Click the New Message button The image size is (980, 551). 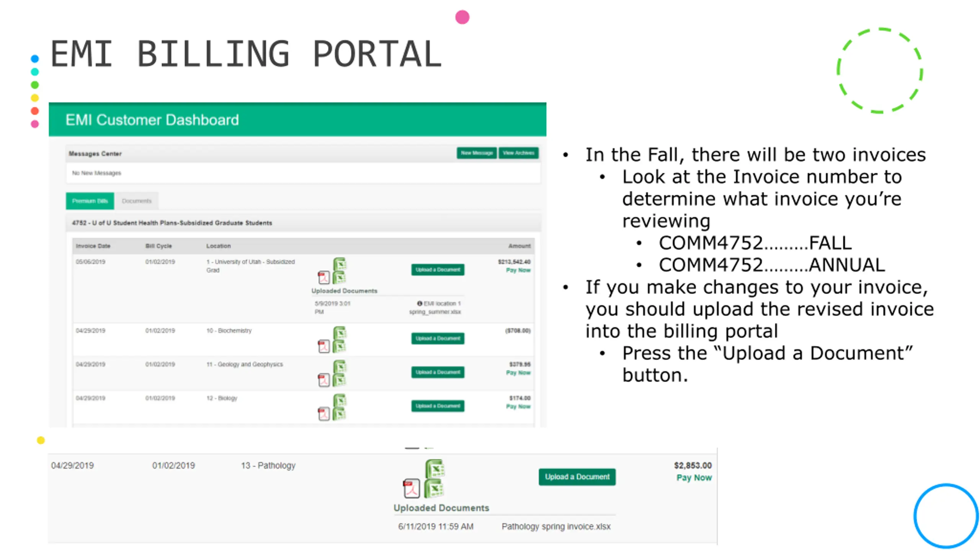(x=477, y=153)
